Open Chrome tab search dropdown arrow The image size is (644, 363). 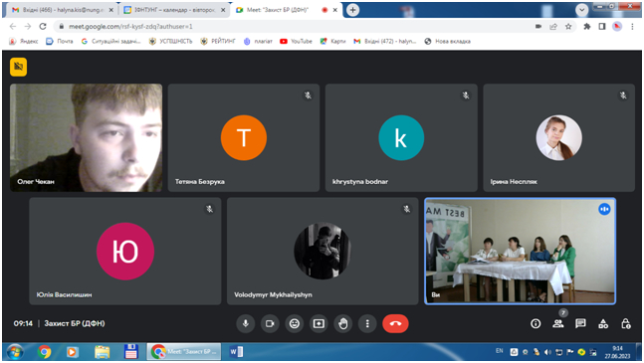[581, 10]
